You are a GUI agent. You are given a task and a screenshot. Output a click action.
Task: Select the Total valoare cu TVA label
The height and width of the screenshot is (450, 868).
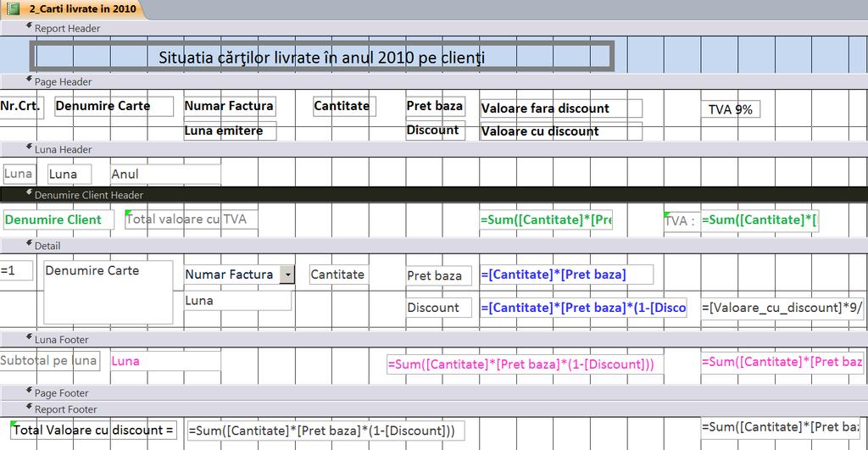click(191, 219)
